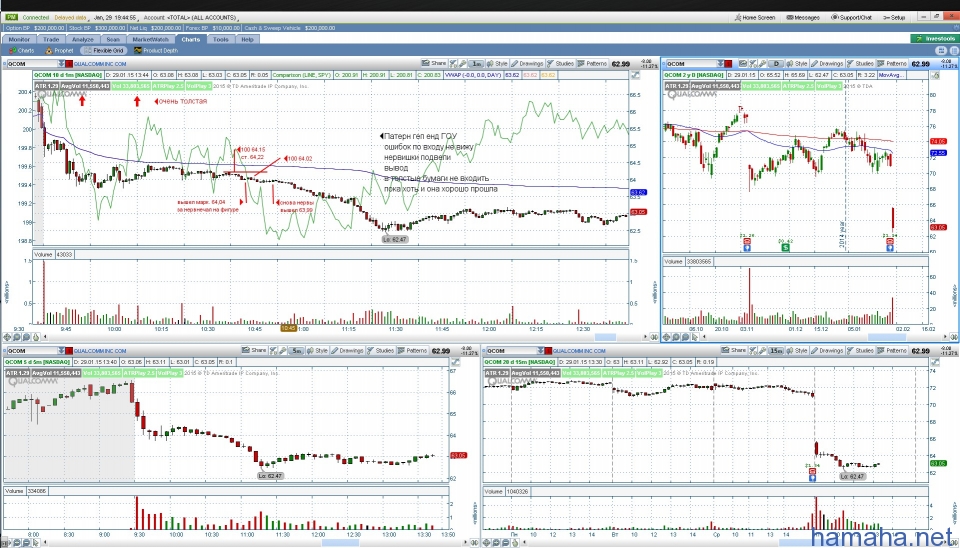960x548 pixels.
Task: Switch to the Tools tab
Action: click(220, 39)
